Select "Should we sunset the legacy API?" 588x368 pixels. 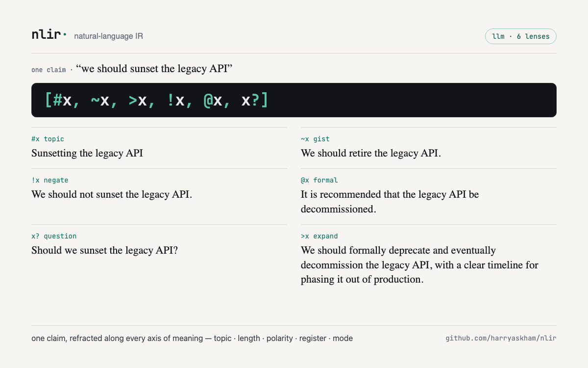tap(104, 250)
